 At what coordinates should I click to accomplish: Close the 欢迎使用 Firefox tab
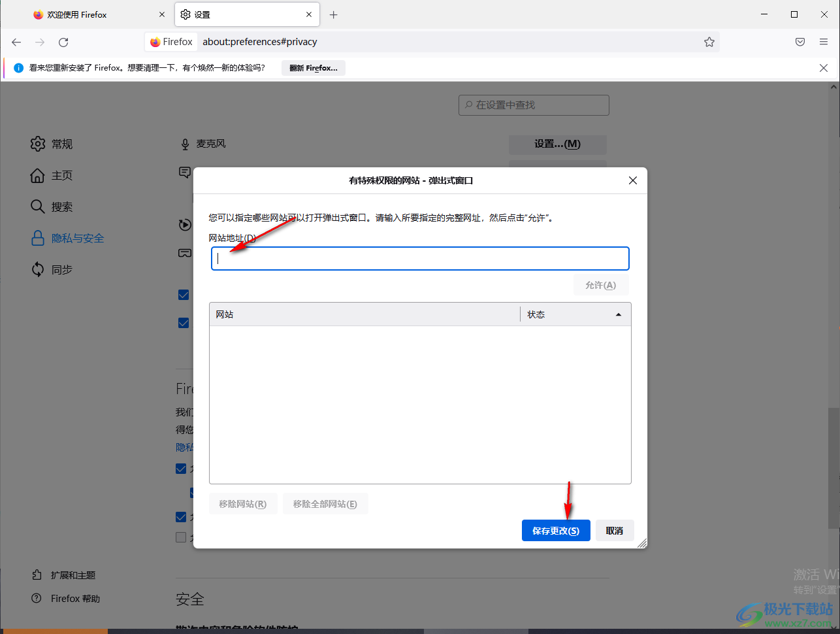tap(162, 14)
